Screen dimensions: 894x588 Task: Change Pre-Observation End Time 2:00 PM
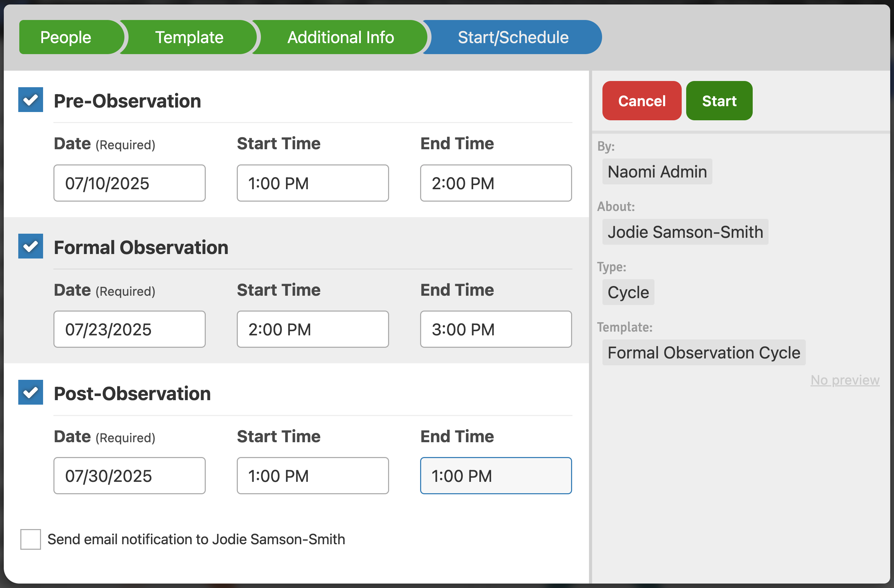coord(496,183)
